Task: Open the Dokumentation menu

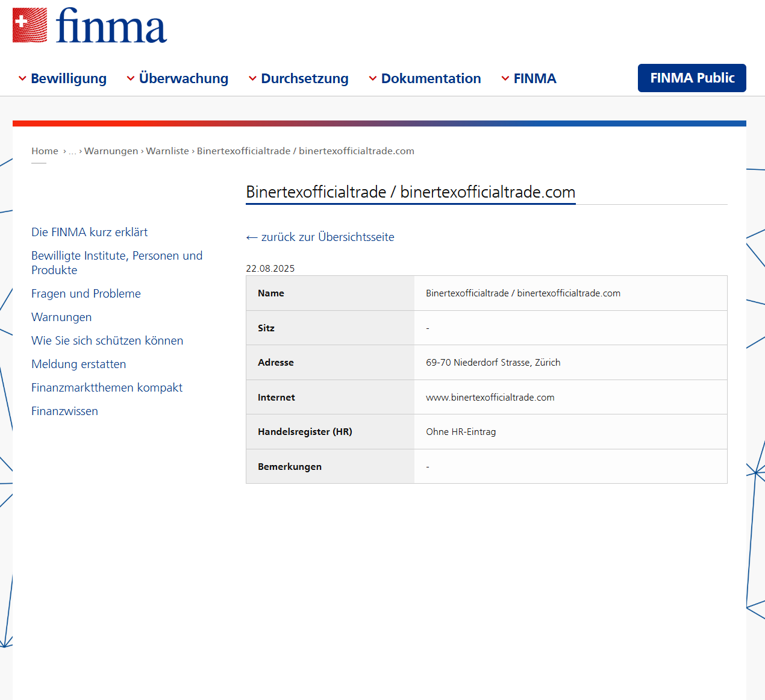Action: click(431, 78)
